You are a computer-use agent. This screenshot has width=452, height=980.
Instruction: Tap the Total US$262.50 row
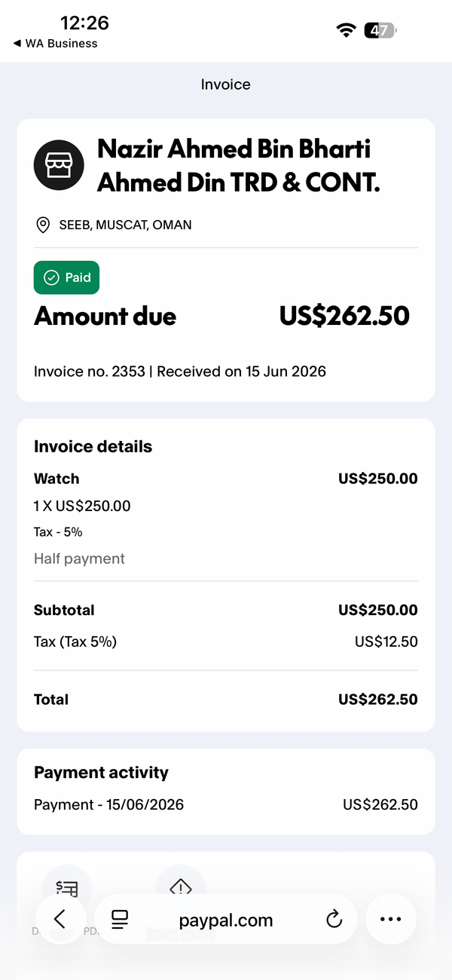pyautogui.click(x=226, y=700)
